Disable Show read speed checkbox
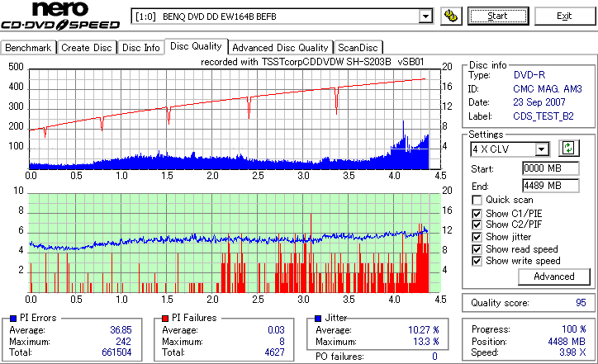 (x=477, y=249)
